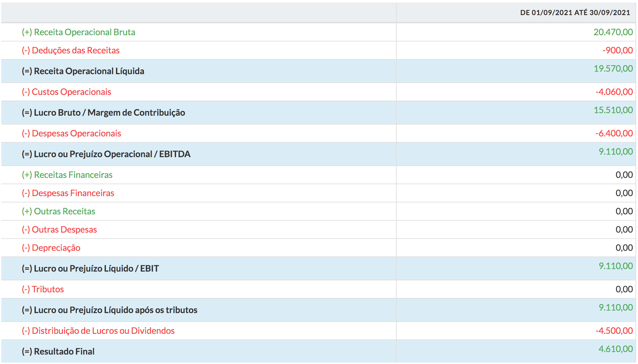Select the Receitas Financeiras row
The height and width of the screenshot is (364, 638).
coord(67,175)
